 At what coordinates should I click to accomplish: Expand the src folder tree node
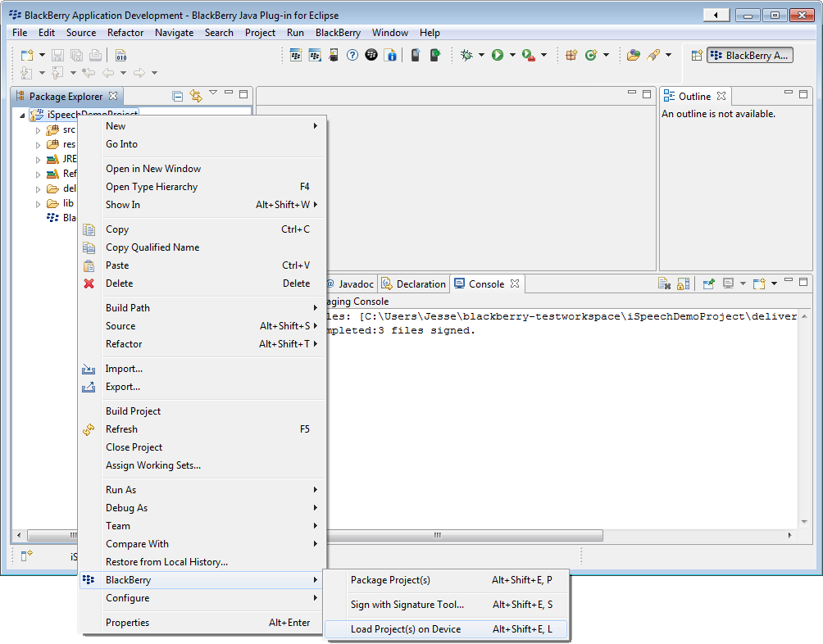[x=38, y=129]
